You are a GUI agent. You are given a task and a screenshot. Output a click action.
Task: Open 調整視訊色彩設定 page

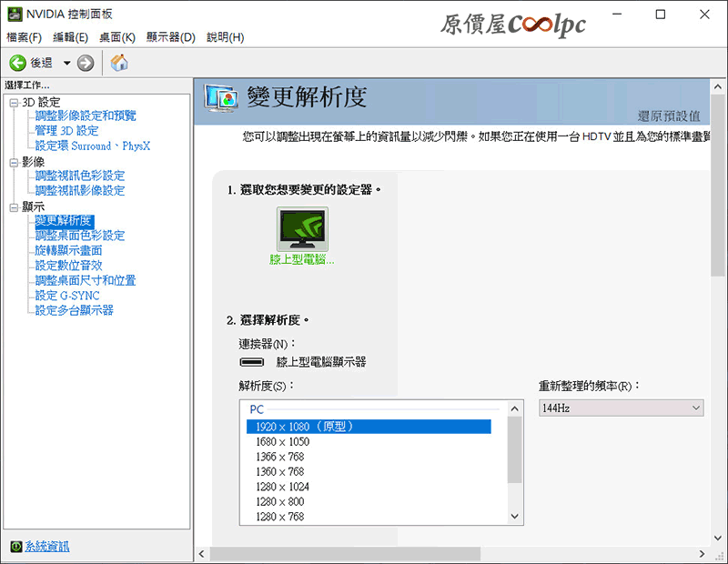[80, 176]
